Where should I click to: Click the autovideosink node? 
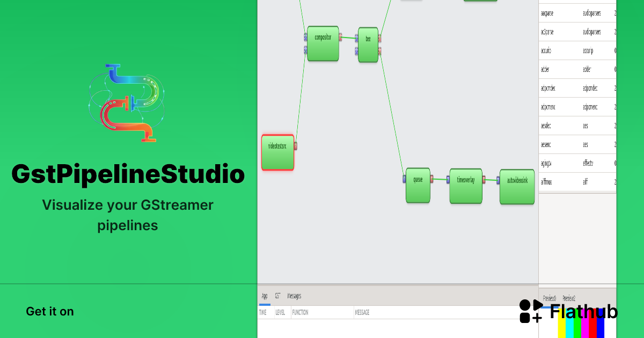pos(517,187)
